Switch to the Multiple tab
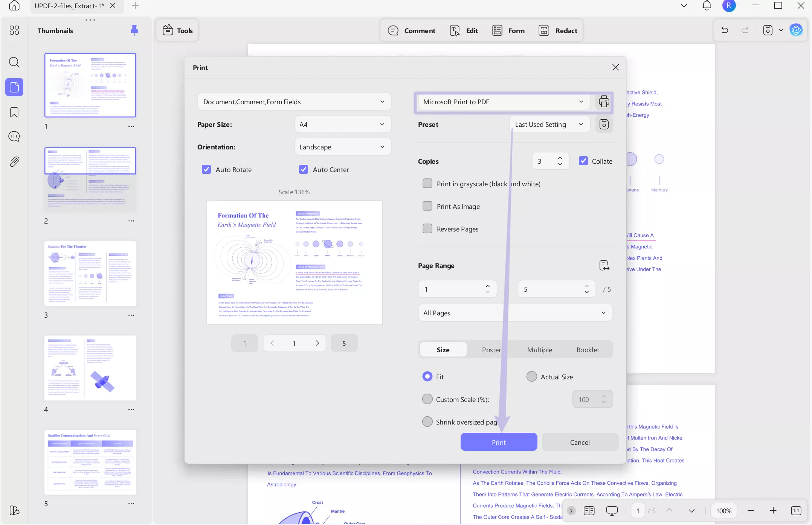Screen dimensions: 812x525 click(x=539, y=350)
